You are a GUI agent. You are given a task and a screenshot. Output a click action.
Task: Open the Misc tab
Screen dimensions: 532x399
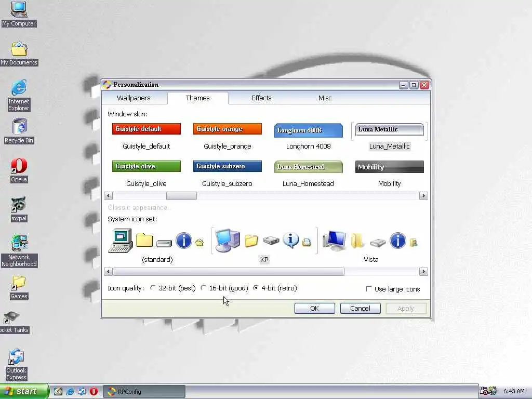tap(325, 98)
